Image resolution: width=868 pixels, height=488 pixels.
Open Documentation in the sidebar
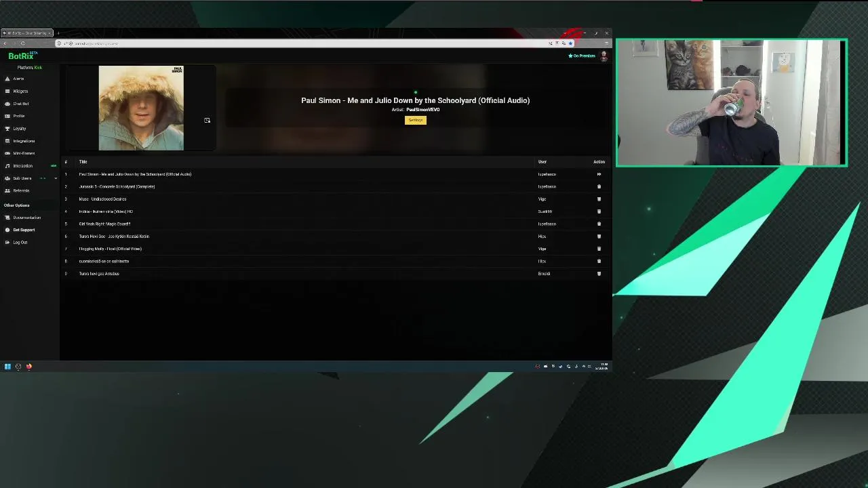pos(26,218)
